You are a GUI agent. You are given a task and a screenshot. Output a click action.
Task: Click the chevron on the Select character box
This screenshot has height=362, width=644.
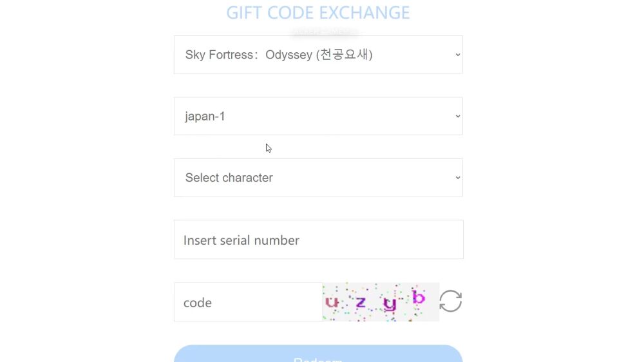pyautogui.click(x=458, y=178)
